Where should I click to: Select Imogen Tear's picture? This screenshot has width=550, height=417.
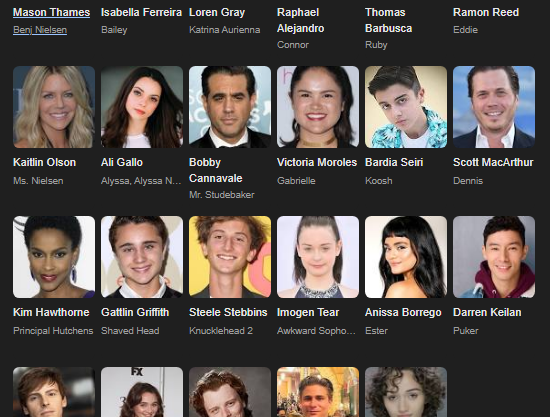pyautogui.click(x=318, y=257)
